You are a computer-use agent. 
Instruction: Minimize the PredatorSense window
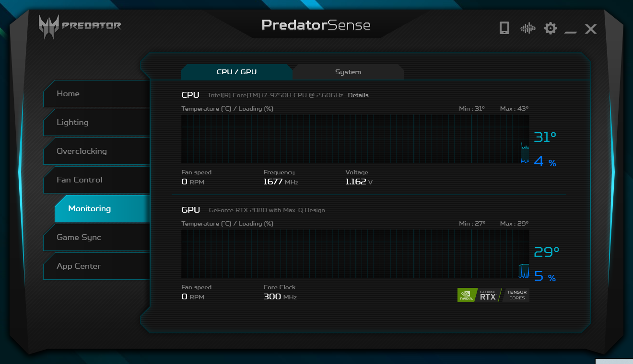571,32
